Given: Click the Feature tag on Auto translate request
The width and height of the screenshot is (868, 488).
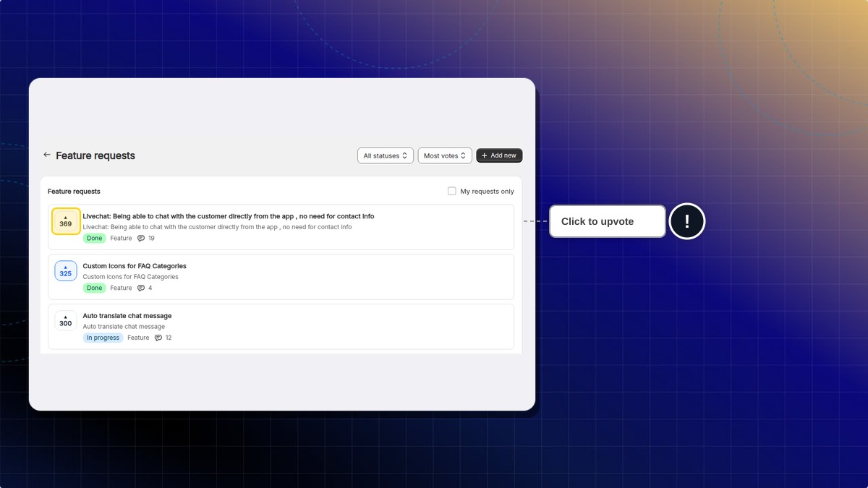Looking at the screenshot, I should tap(138, 338).
